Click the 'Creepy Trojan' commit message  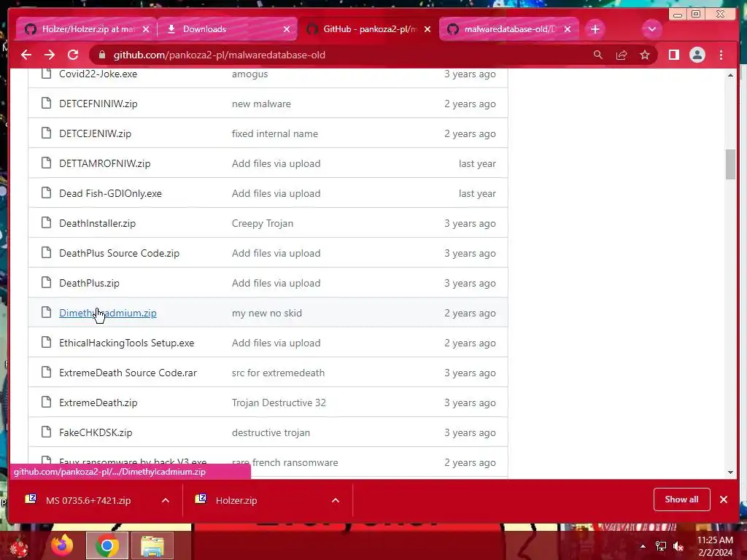pyautogui.click(x=263, y=223)
